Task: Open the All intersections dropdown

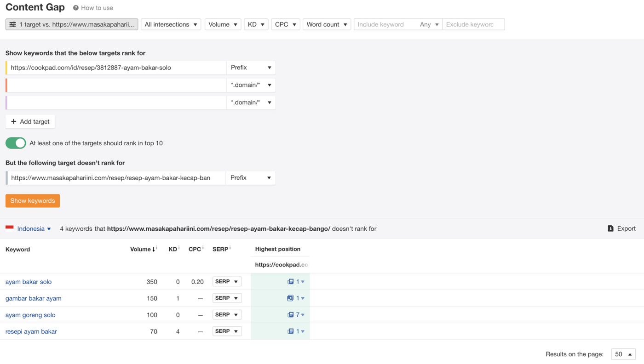Action: point(171,24)
